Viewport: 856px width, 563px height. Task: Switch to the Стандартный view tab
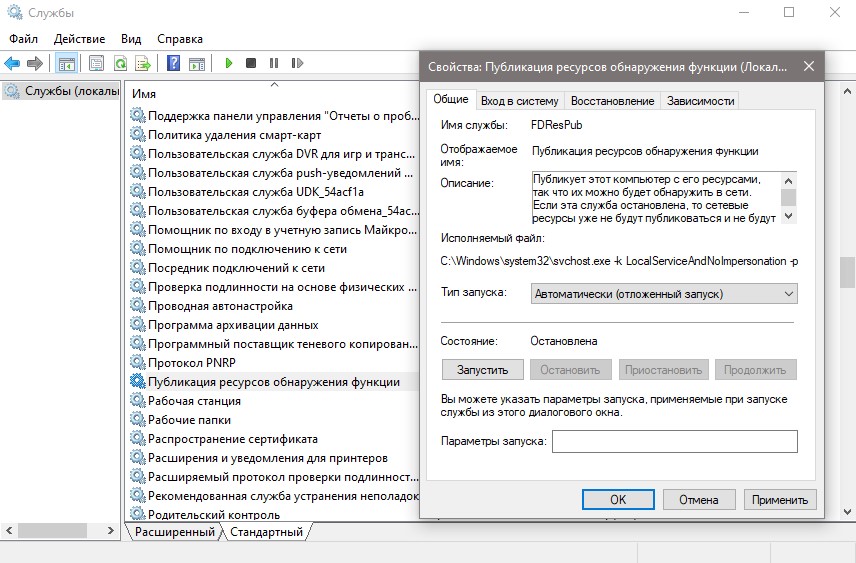[266, 531]
